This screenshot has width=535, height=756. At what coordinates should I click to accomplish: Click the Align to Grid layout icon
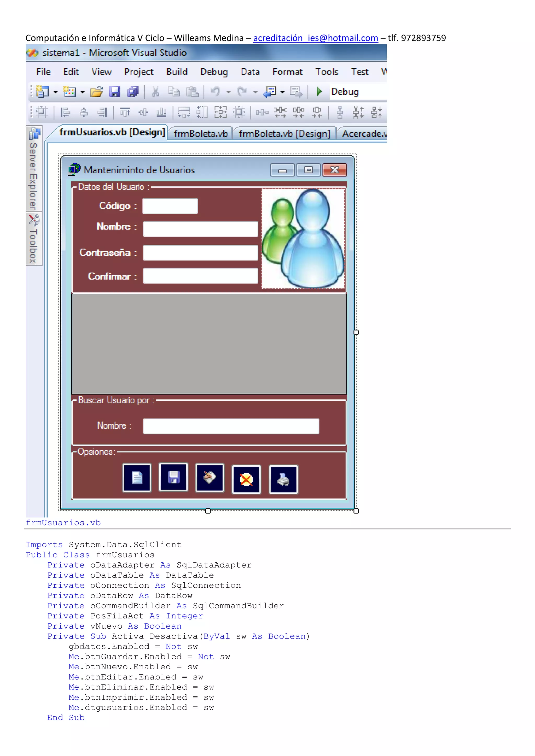(x=42, y=112)
